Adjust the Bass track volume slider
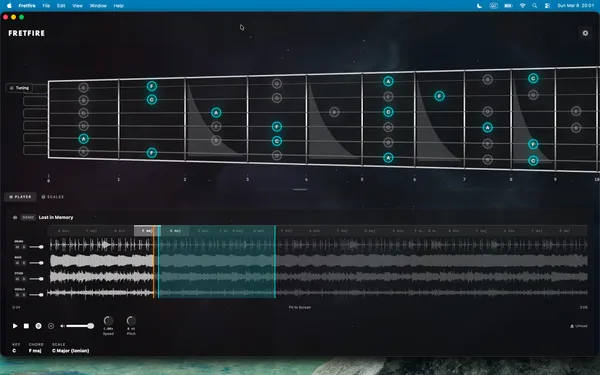The image size is (600, 375). pyautogui.click(x=36, y=263)
